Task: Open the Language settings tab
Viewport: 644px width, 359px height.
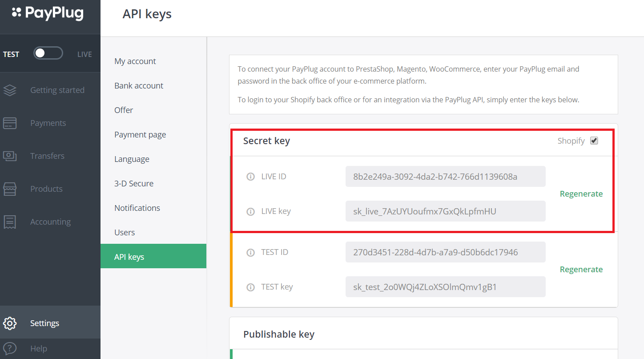Action: tap(153, 159)
